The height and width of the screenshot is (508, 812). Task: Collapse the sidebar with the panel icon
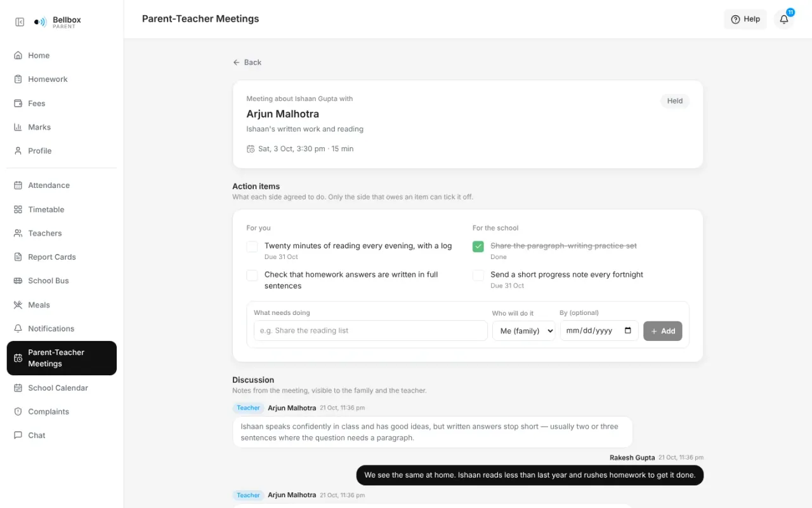[x=20, y=22]
